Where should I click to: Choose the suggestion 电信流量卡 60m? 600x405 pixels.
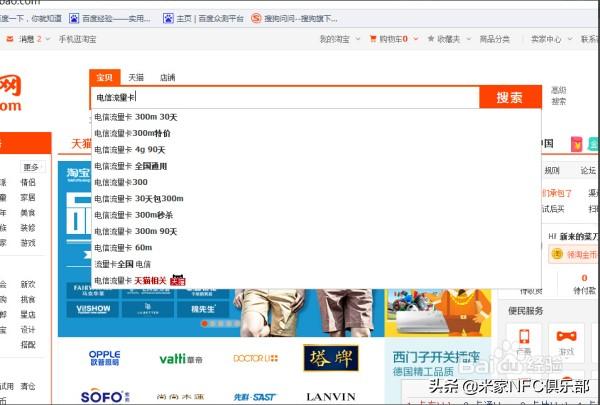tap(316, 248)
